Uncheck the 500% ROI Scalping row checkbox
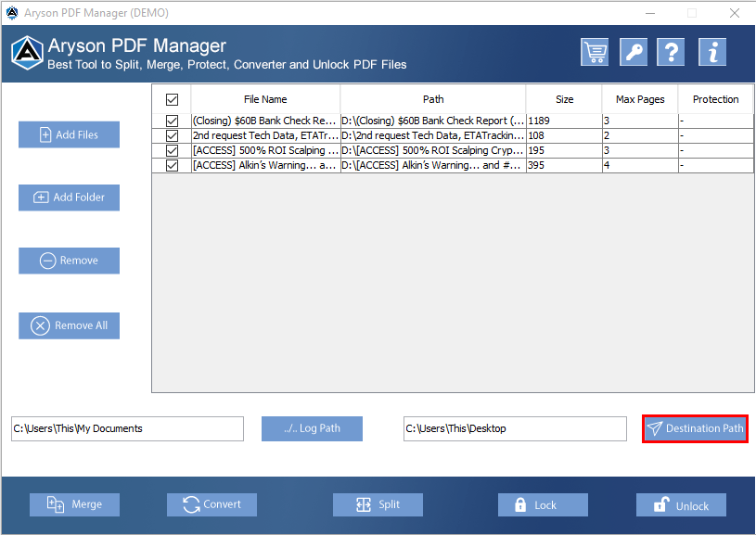 coord(172,150)
